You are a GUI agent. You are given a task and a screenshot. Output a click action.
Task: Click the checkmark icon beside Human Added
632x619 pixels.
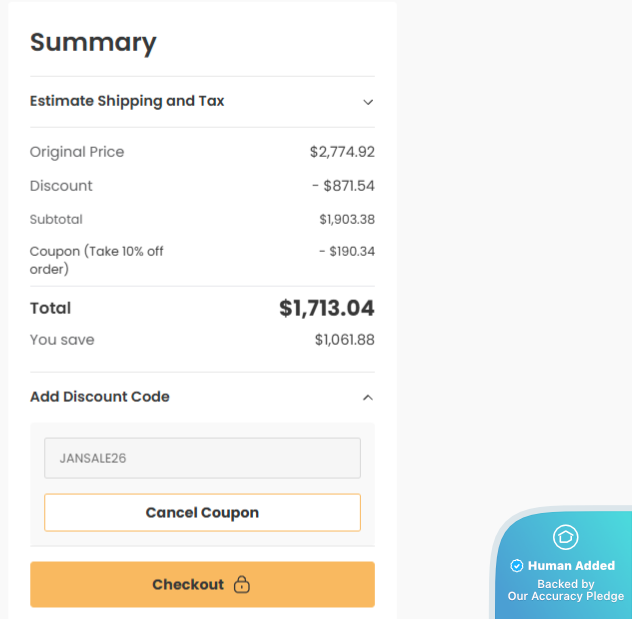(517, 566)
